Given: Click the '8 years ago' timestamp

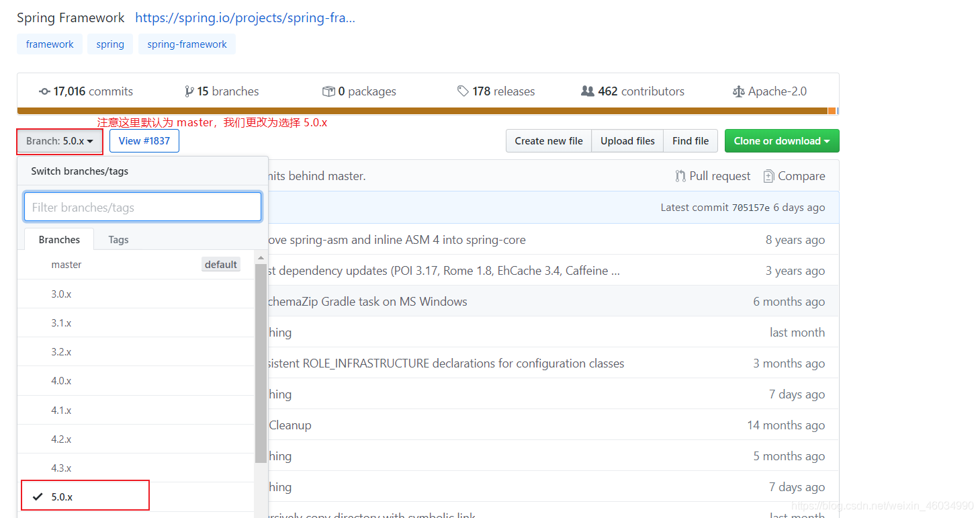Looking at the screenshot, I should pyautogui.click(x=795, y=240).
